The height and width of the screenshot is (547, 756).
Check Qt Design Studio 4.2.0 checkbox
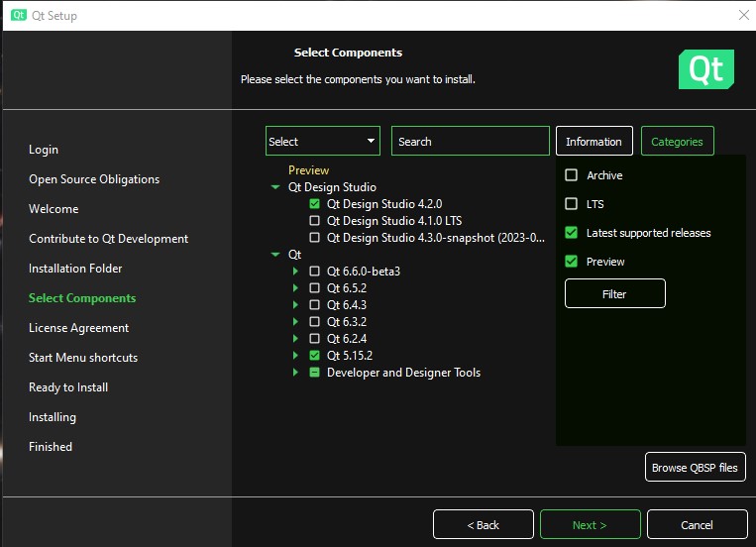pyautogui.click(x=314, y=203)
